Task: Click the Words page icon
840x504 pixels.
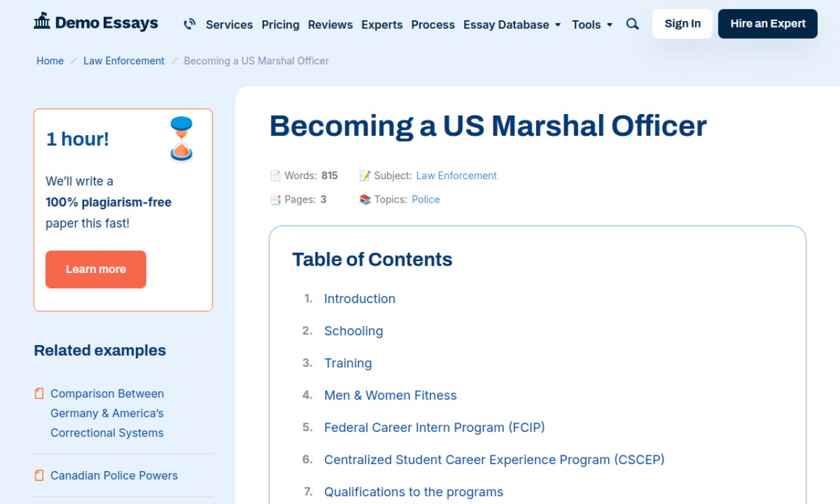Action: [275, 176]
